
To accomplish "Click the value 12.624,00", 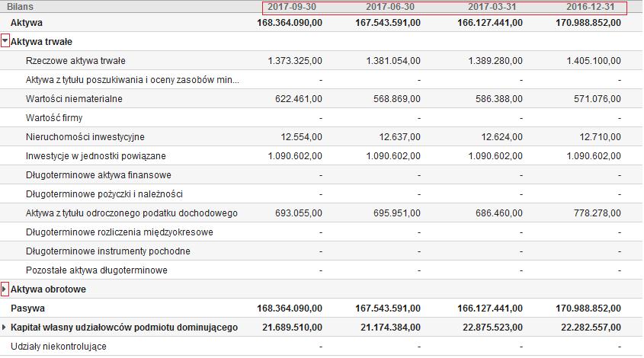I will pos(502,136).
